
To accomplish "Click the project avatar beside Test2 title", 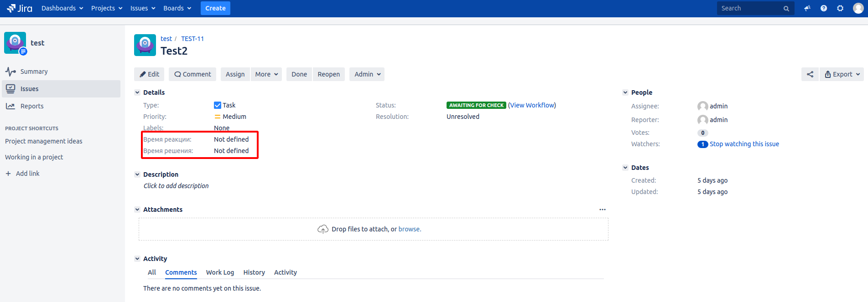I will click(145, 45).
